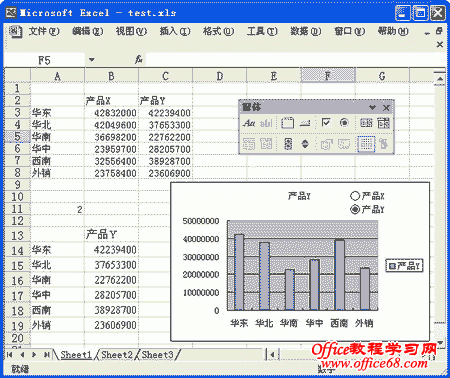
Task: Toggle Grid button in Forms toolbar
Action: pyautogui.click(x=366, y=144)
